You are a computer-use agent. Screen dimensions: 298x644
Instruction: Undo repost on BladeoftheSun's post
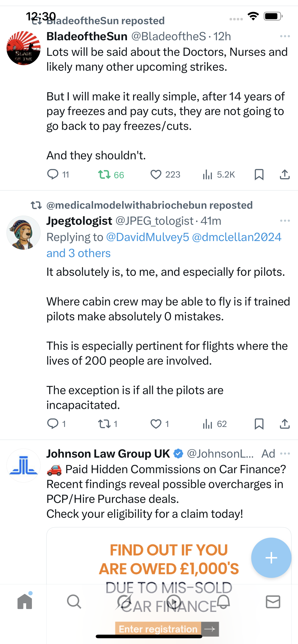[104, 174]
